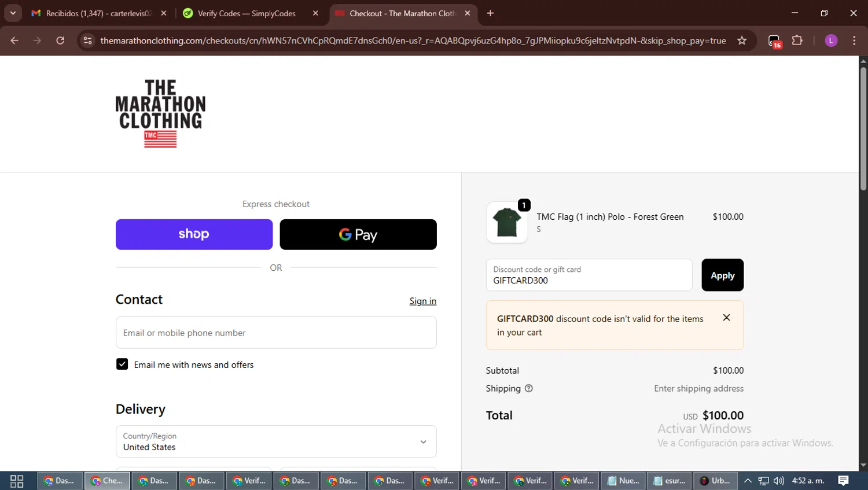Close the Checkout tab

point(468,13)
